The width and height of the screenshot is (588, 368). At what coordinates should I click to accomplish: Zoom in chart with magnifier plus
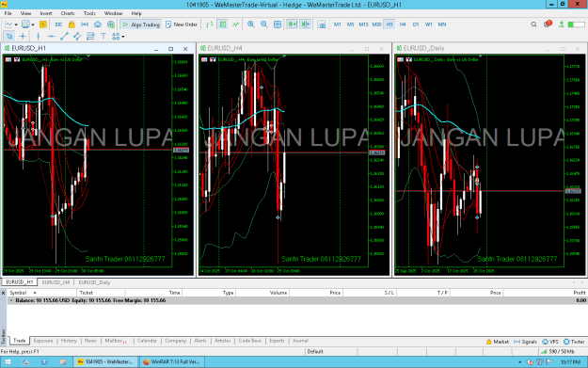[251, 24]
